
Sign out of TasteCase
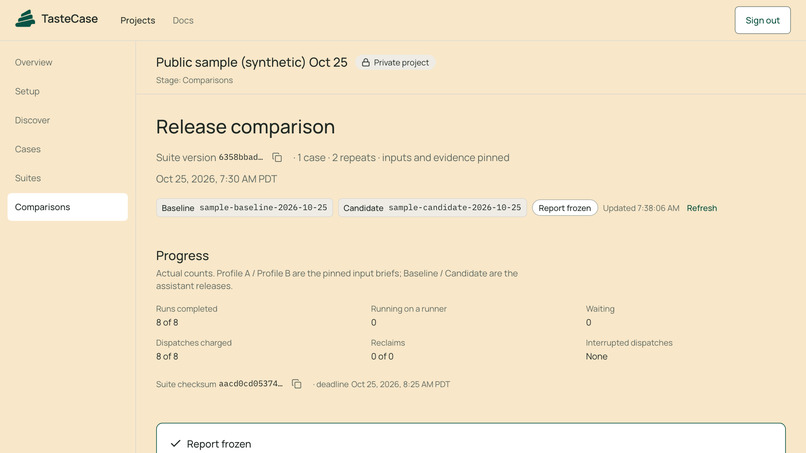tap(762, 20)
